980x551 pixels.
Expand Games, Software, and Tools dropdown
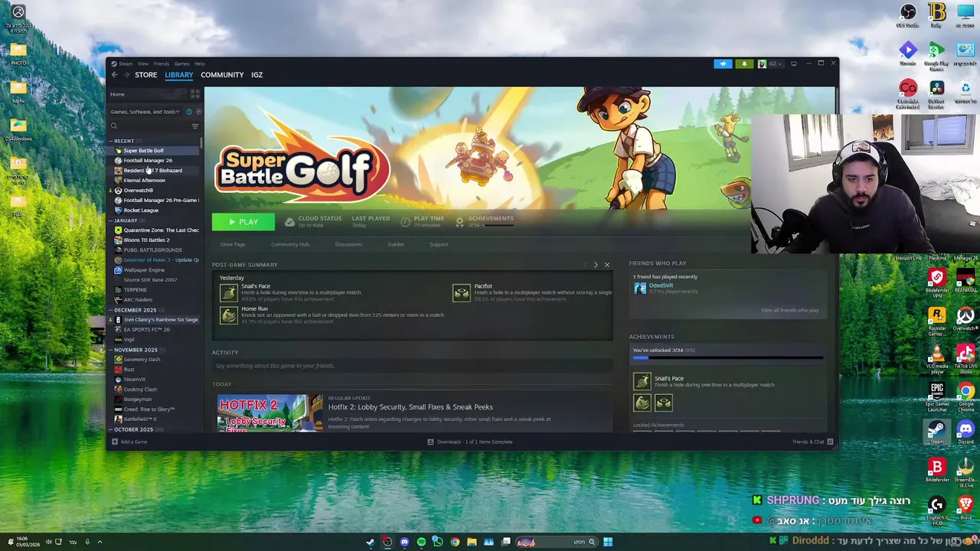point(145,112)
